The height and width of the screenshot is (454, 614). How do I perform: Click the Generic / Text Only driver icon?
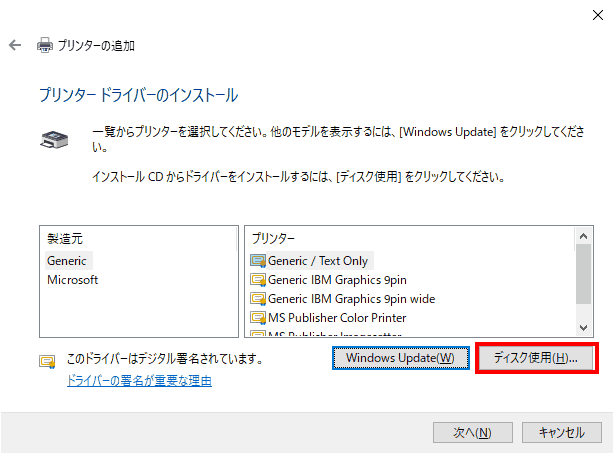[258, 261]
